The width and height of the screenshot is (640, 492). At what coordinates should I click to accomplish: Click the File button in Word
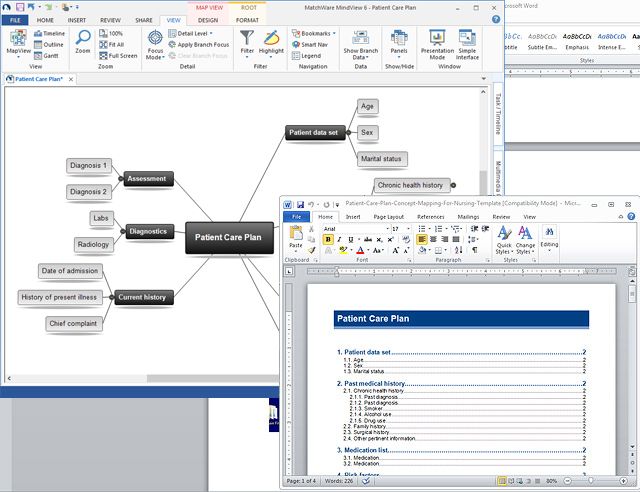click(x=296, y=217)
